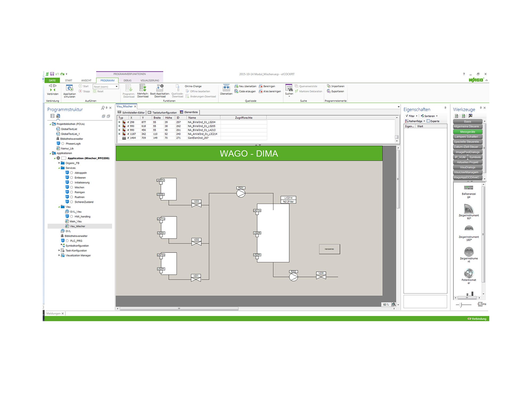
Task: Click the Elementliste vertical scrollbar
Action: (x=397, y=137)
